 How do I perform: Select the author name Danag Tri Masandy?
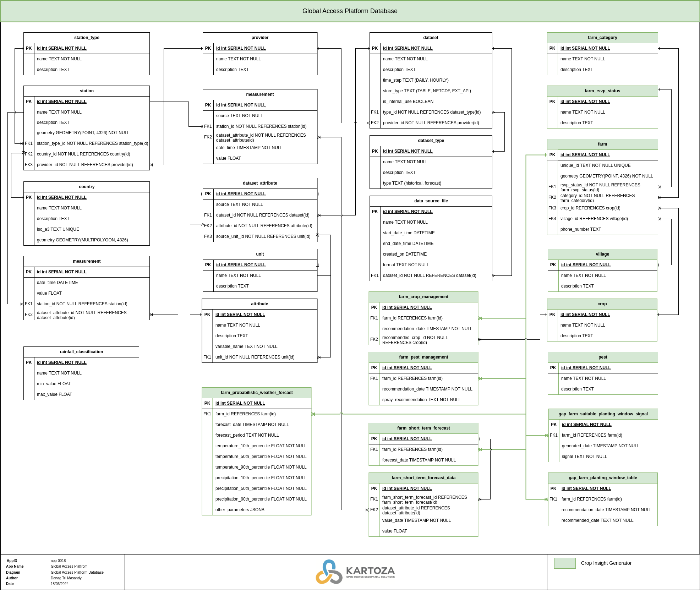[x=66, y=578]
